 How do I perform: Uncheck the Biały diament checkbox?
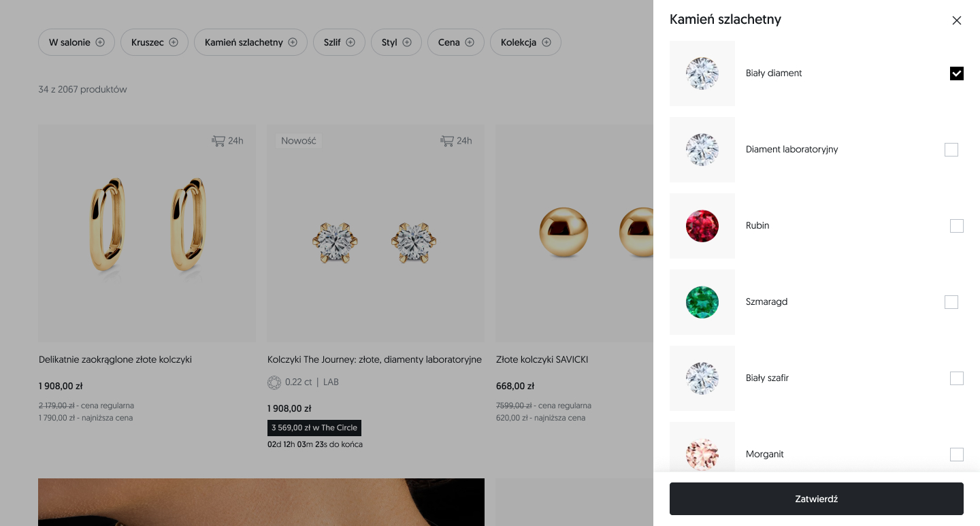(956, 73)
